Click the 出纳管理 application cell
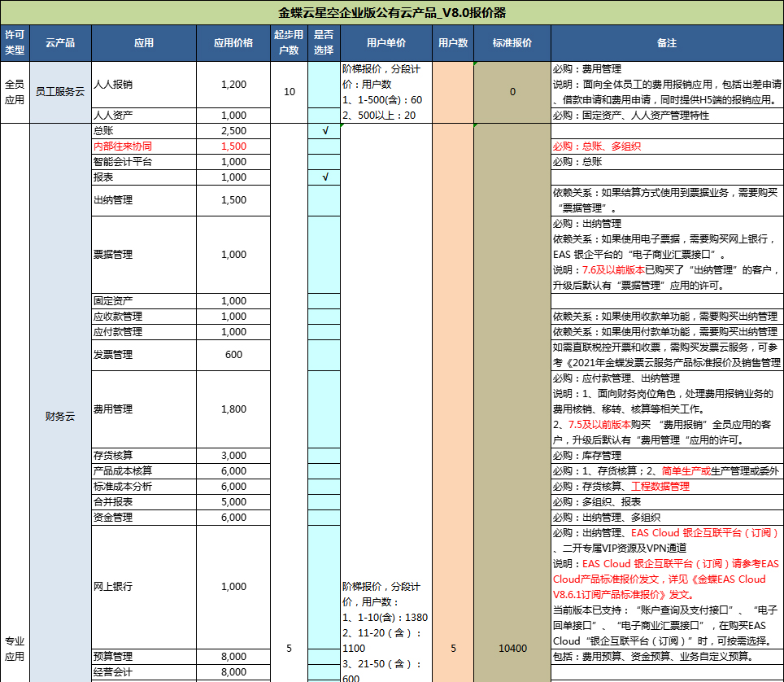This screenshot has width=784, height=682. (x=144, y=201)
